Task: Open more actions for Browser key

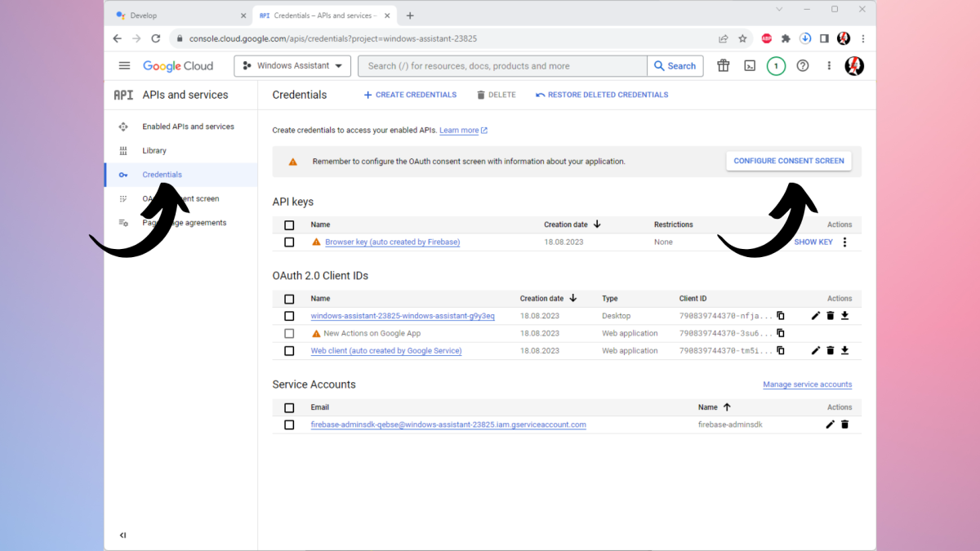Action: click(x=844, y=242)
